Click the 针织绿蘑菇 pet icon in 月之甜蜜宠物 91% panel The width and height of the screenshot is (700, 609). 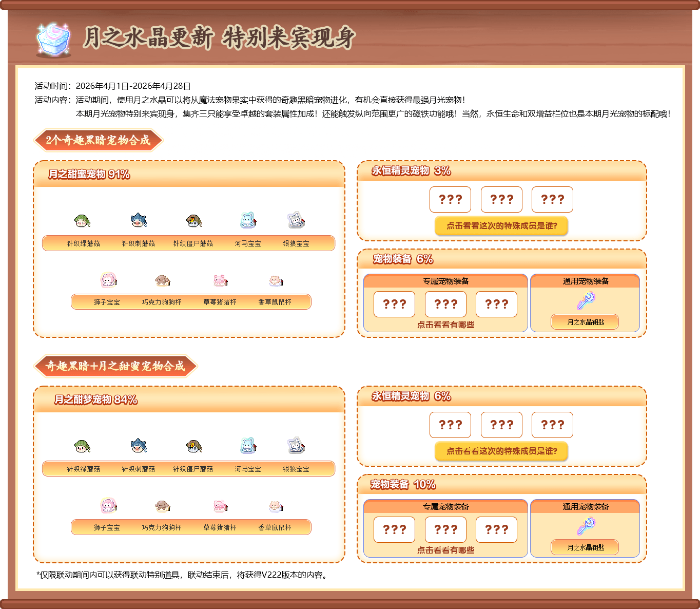click(x=82, y=221)
